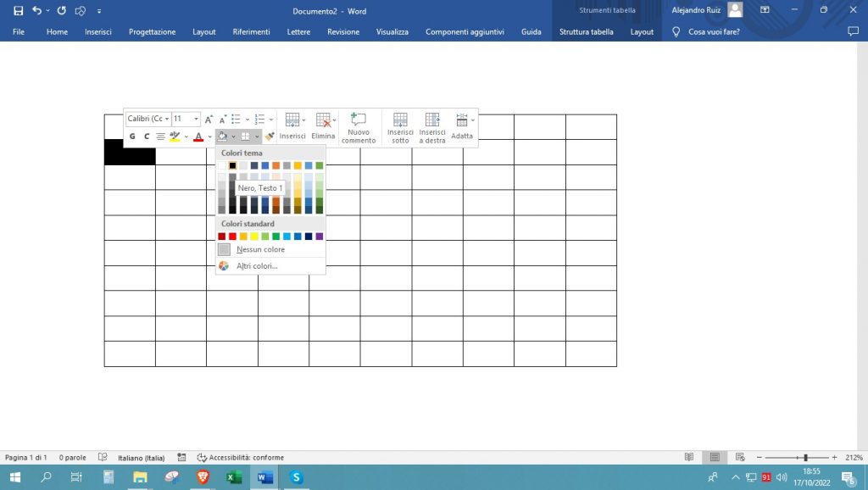Click the Elimina table icon

[323, 125]
